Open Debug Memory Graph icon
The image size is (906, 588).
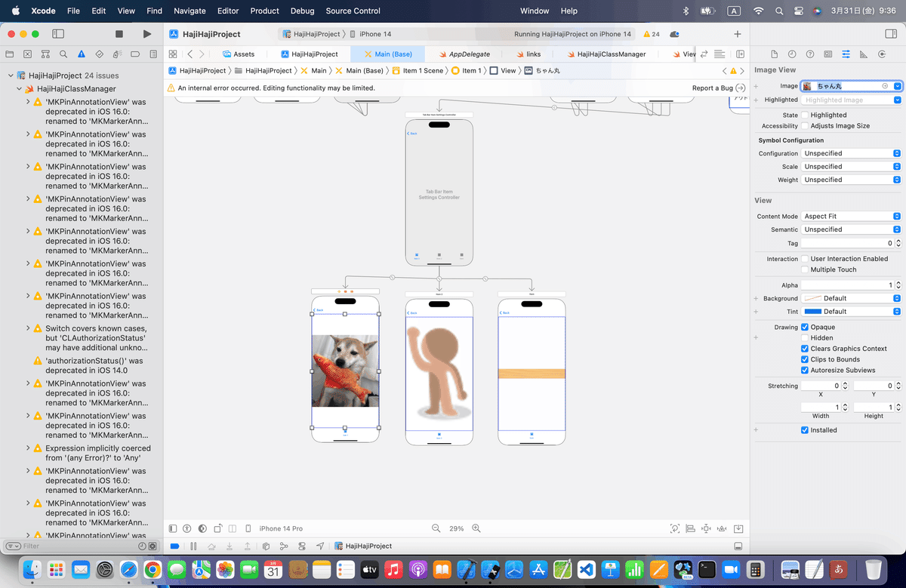(284, 546)
